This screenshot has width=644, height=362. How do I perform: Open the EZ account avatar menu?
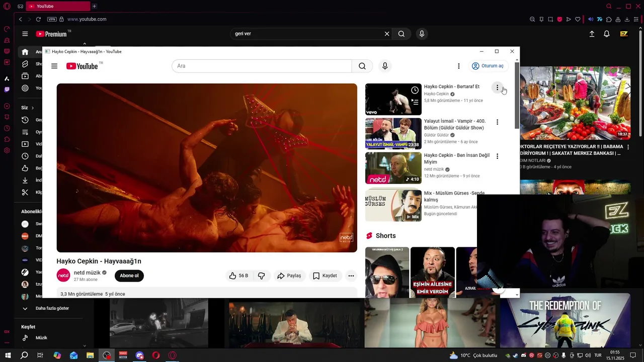[x=624, y=34]
